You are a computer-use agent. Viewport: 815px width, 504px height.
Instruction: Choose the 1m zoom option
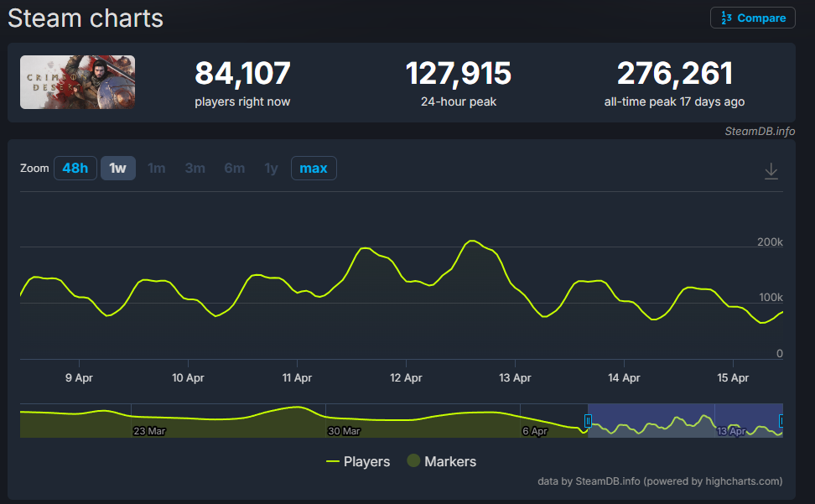click(x=157, y=169)
